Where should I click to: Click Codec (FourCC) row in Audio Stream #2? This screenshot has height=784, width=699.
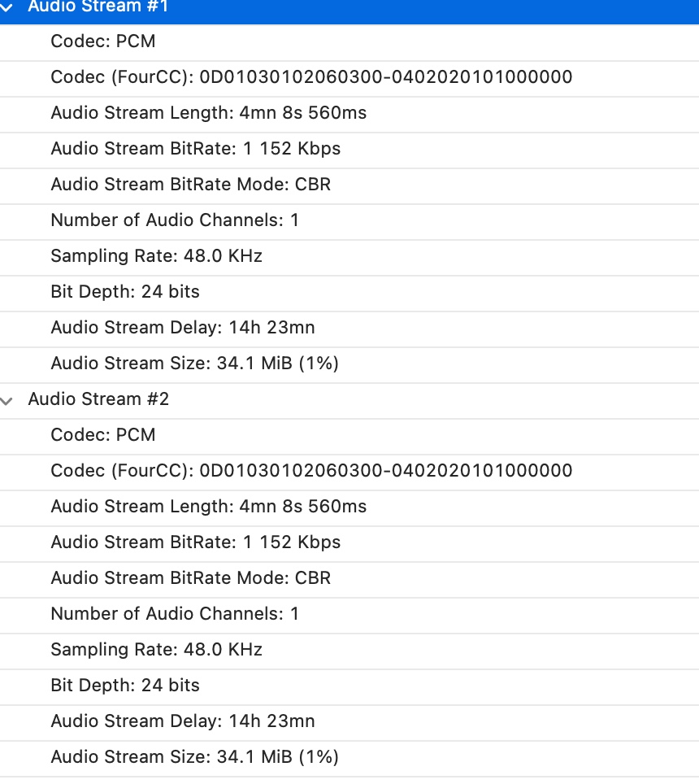click(311, 471)
